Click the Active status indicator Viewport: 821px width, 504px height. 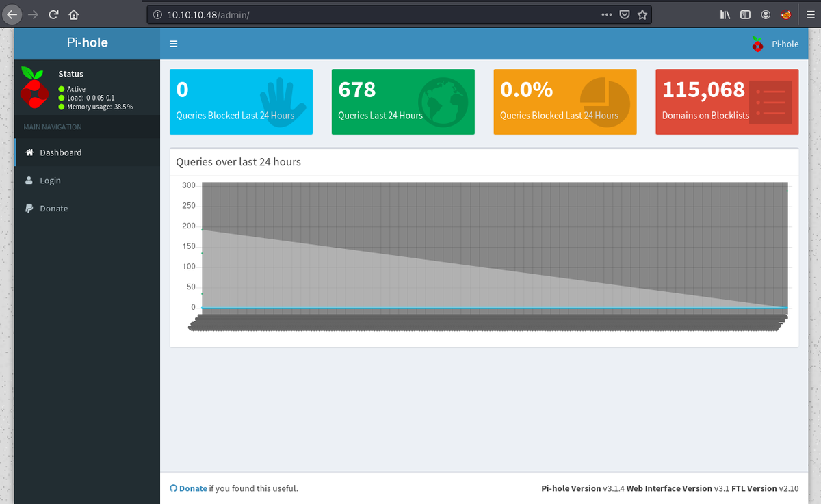[x=72, y=89]
